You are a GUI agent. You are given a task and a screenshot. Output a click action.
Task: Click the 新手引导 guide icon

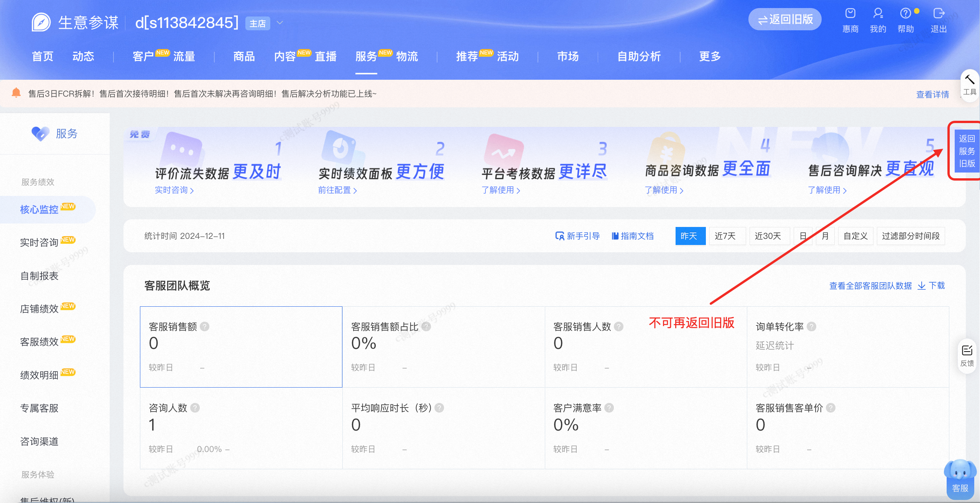[x=559, y=236]
